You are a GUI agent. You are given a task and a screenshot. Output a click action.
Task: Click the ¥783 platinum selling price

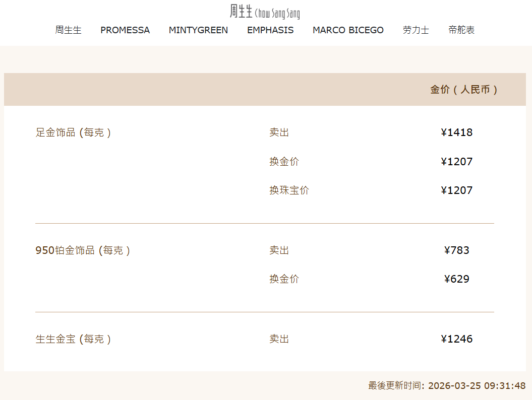pyautogui.click(x=456, y=250)
